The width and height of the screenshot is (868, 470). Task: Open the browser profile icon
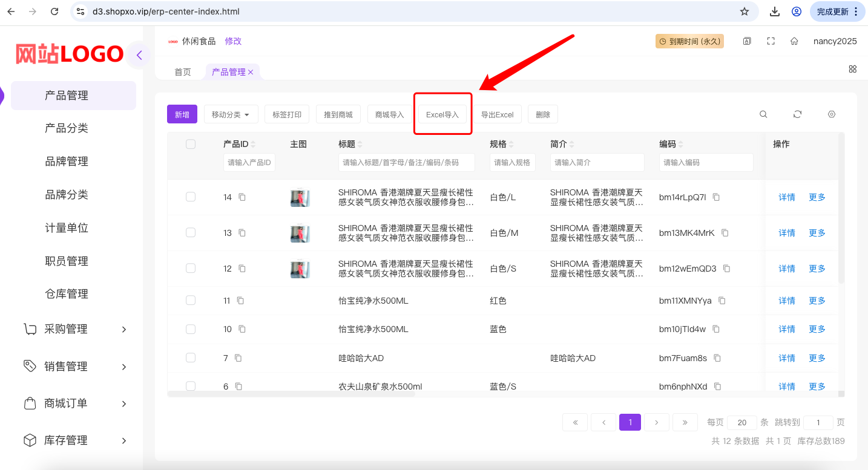pyautogui.click(x=797, y=11)
